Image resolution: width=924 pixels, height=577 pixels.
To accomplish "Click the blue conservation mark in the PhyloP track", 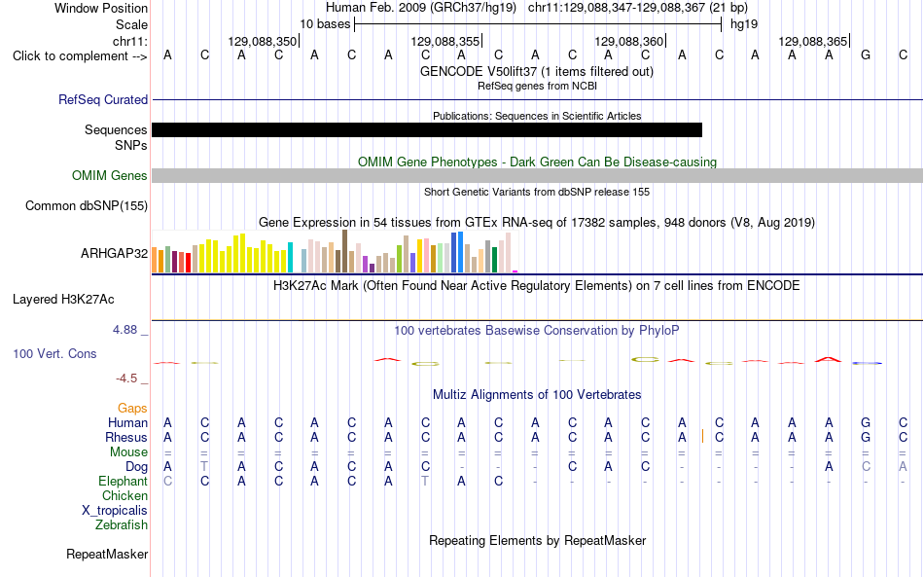I will [x=867, y=363].
